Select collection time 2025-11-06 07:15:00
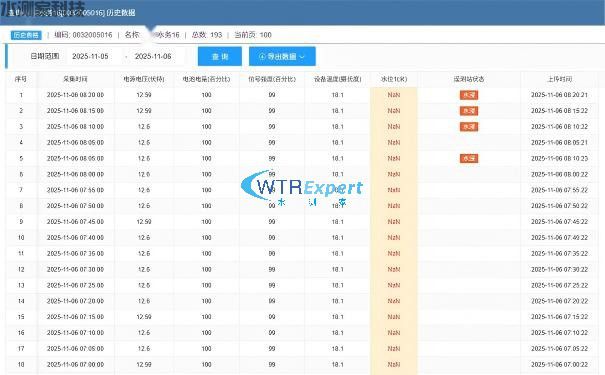605x375 pixels. [x=75, y=317]
